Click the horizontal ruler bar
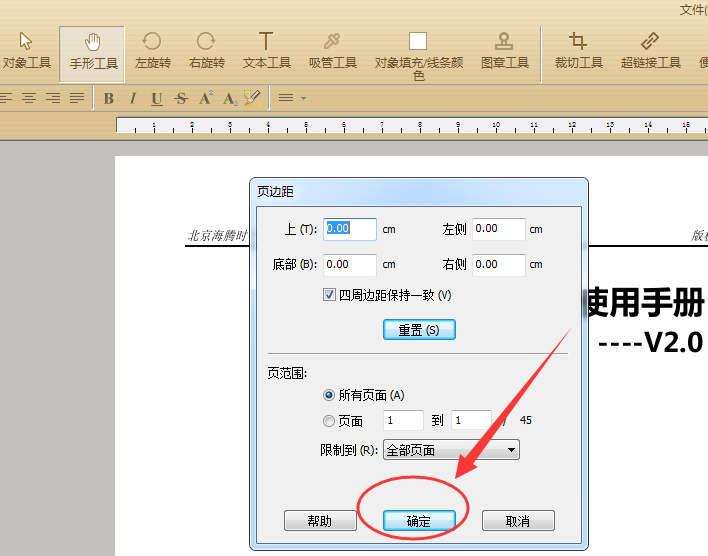 coord(412,125)
